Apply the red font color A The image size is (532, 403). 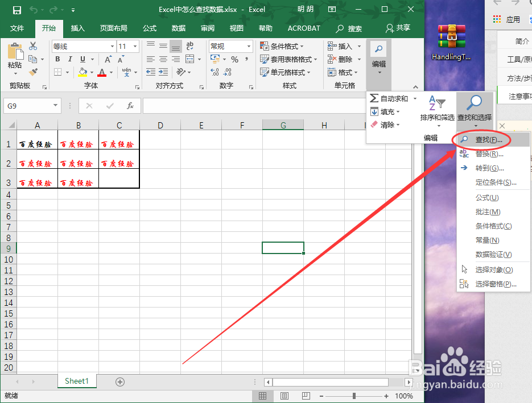[x=102, y=72]
